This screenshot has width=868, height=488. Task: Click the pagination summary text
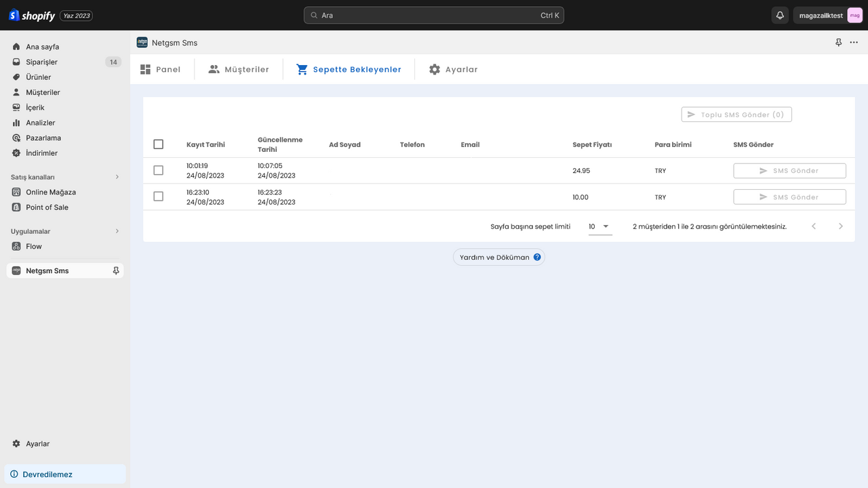pos(709,226)
